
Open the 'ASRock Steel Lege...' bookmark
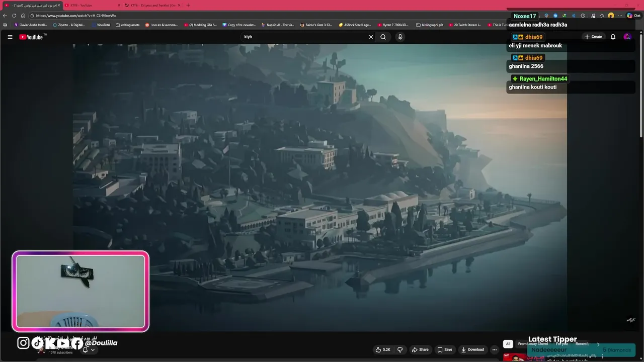pyautogui.click(x=355, y=25)
